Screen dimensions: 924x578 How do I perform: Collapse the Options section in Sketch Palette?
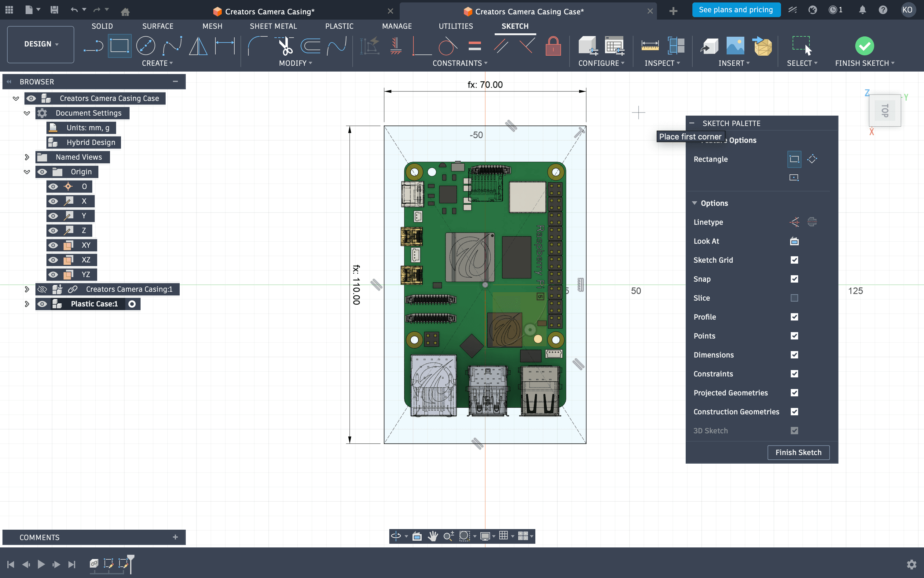tap(695, 203)
